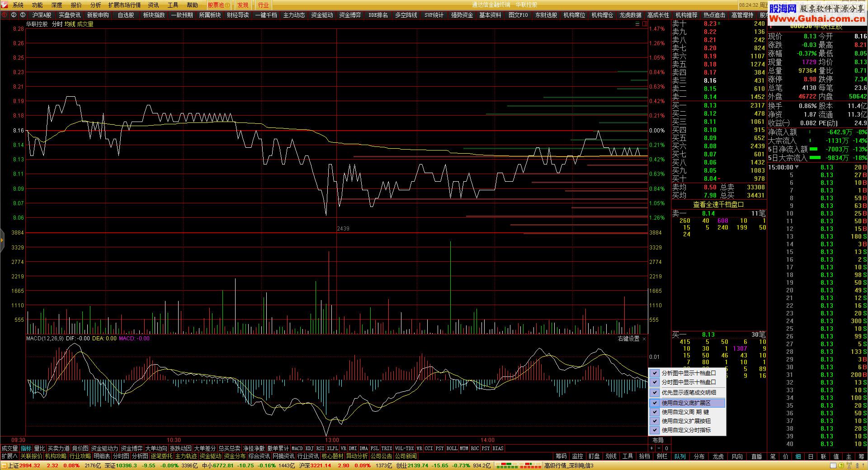
Task: Click the 0 reset icon beside the zoom buttons
Action: click(666, 448)
